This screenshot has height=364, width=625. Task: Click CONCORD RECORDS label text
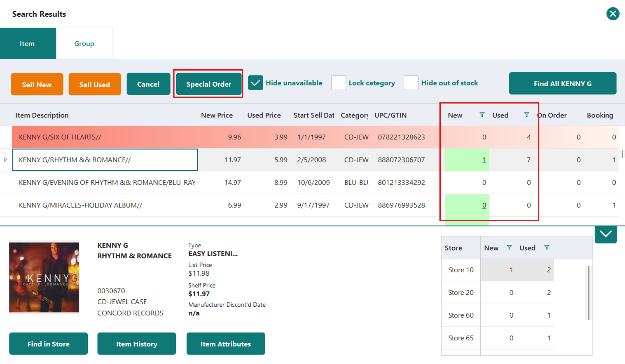point(130,313)
